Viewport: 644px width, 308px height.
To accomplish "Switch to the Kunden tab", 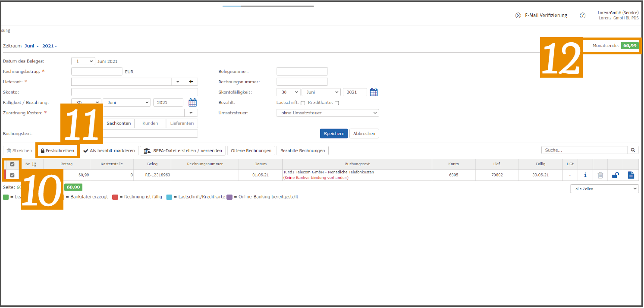I will [150, 123].
